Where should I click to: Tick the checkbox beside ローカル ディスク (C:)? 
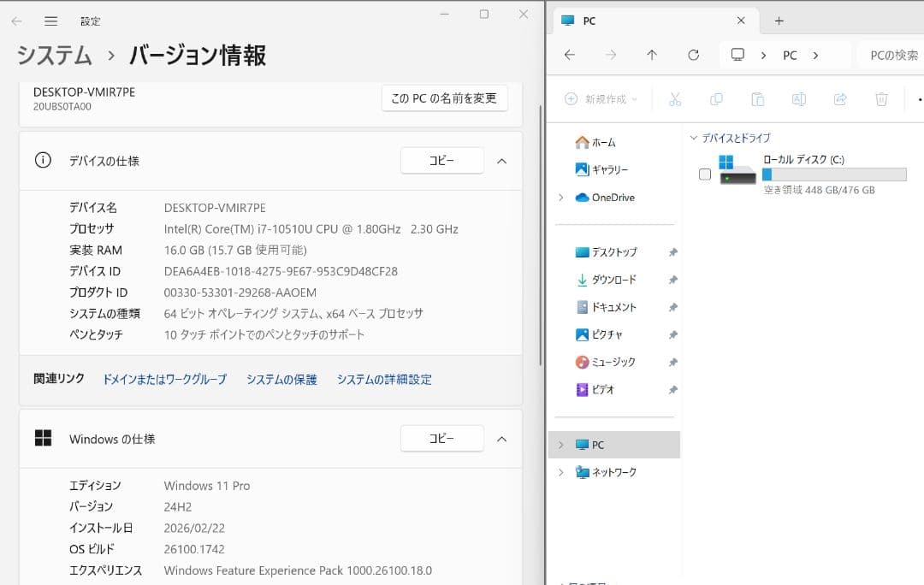705,174
